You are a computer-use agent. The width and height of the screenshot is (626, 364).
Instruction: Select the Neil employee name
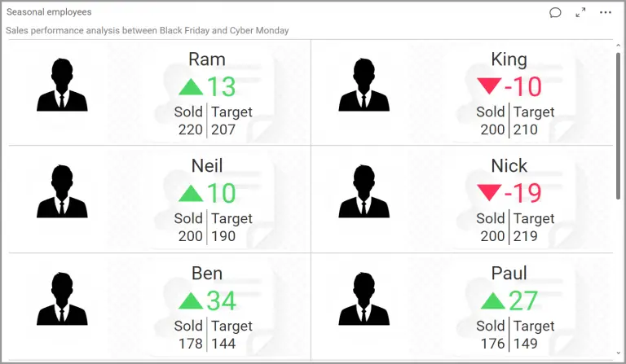pyautogui.click(x=207, y=166)
